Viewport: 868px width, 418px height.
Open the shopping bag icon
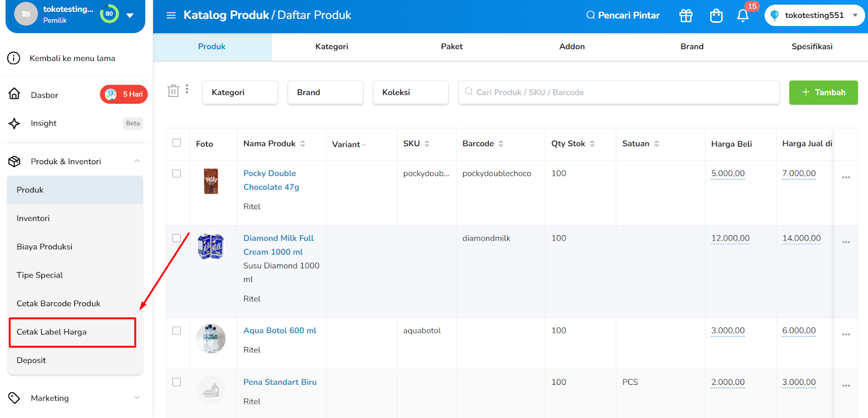[716, 16]
